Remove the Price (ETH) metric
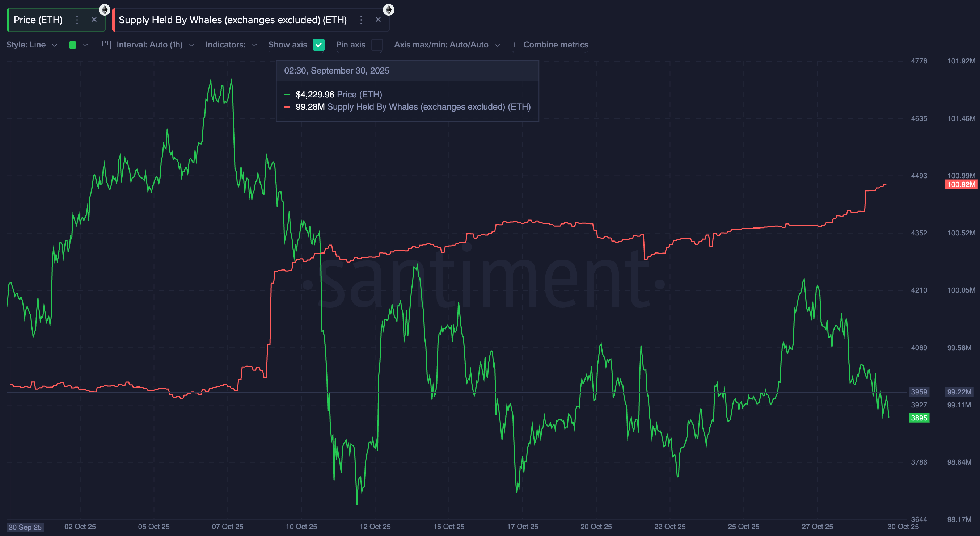Screen dimensions: 980x536 click(94, 20)
